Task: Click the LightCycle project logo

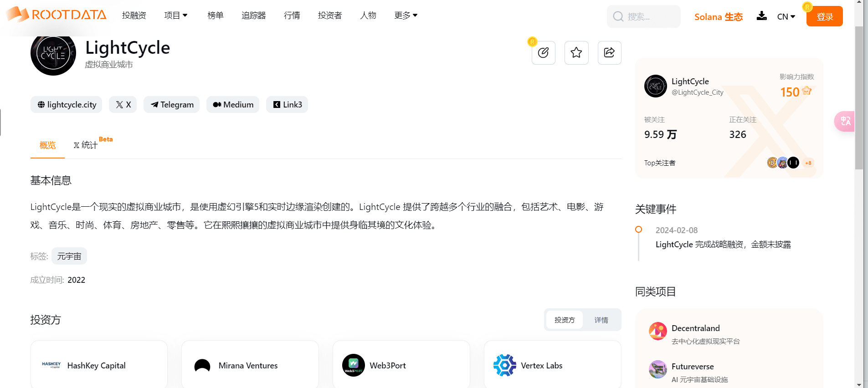Action: tap(53, 53)
